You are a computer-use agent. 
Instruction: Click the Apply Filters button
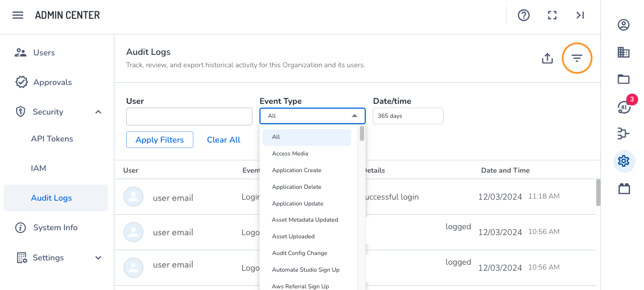(x=160, y=139)
